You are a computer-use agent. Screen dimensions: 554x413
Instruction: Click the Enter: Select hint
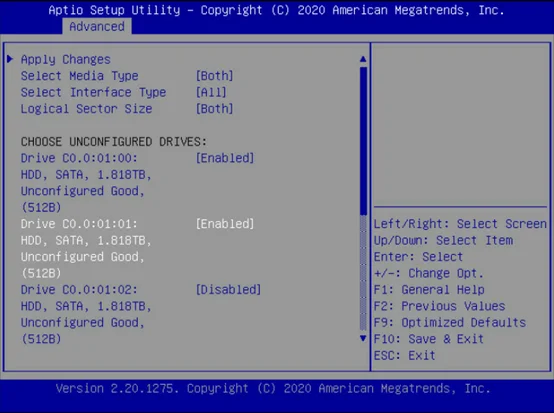(x=418, y=257)
